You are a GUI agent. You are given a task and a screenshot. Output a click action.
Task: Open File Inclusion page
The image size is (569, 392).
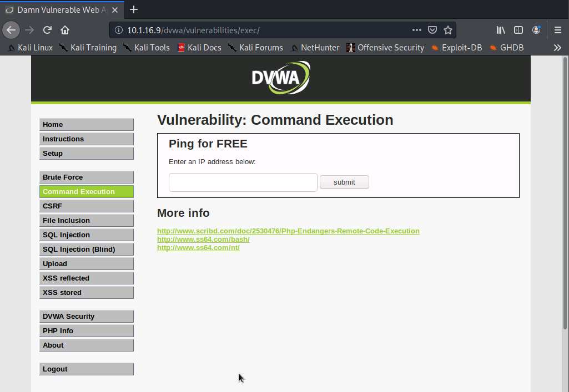point(87,220)
